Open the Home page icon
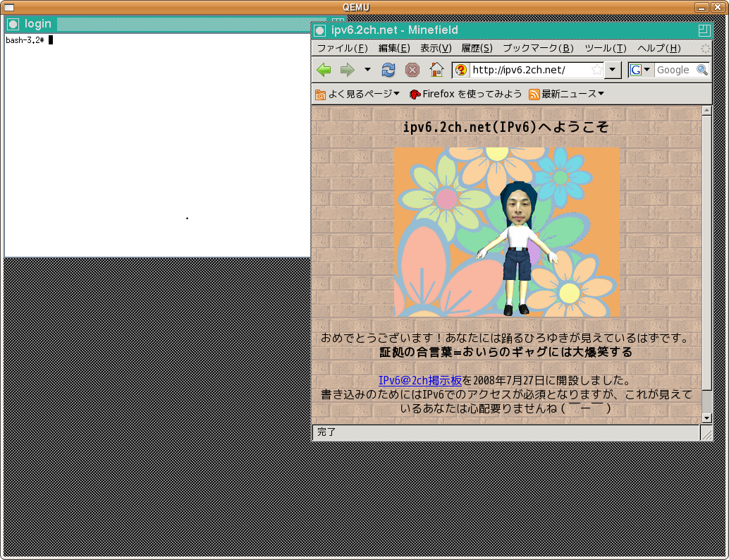Screen dimensions: 729x560 [436, 70]
